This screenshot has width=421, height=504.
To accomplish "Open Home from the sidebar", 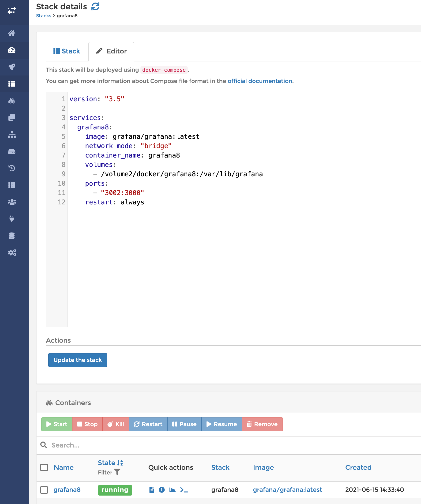I will pyautogui.click(x=11, y=33).
